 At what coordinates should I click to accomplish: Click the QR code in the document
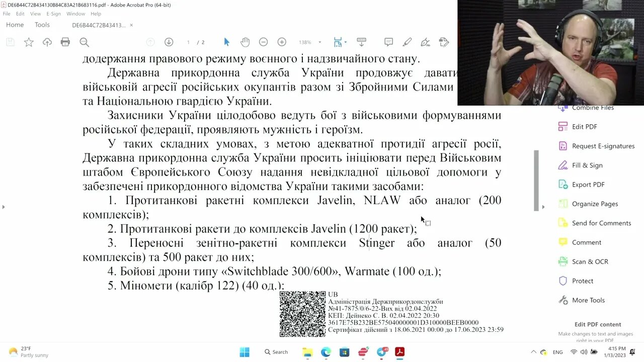(x=302, y=314)
